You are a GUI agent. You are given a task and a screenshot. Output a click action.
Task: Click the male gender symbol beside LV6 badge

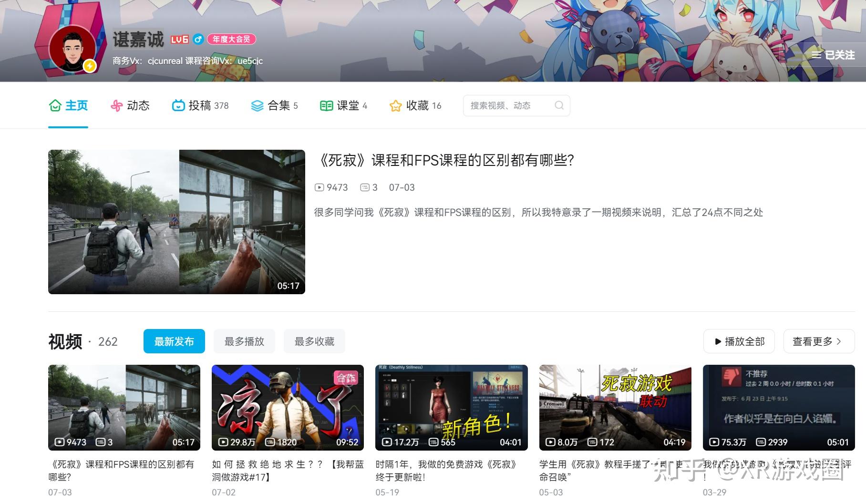click(199, 40)
